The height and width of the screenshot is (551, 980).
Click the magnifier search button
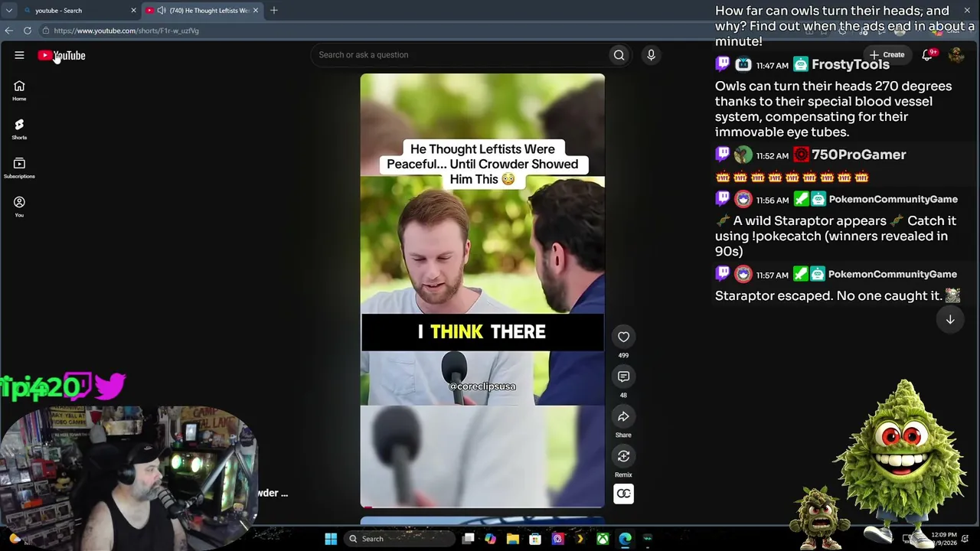tap(619, 55)
